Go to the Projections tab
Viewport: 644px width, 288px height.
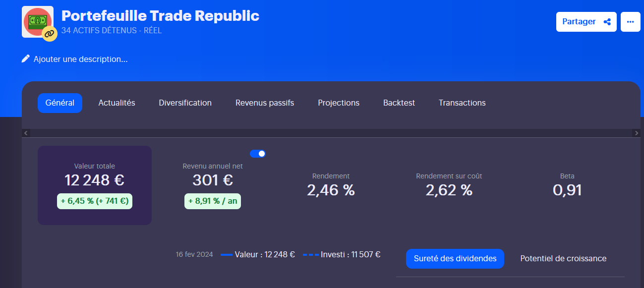(x=339, y=103)
